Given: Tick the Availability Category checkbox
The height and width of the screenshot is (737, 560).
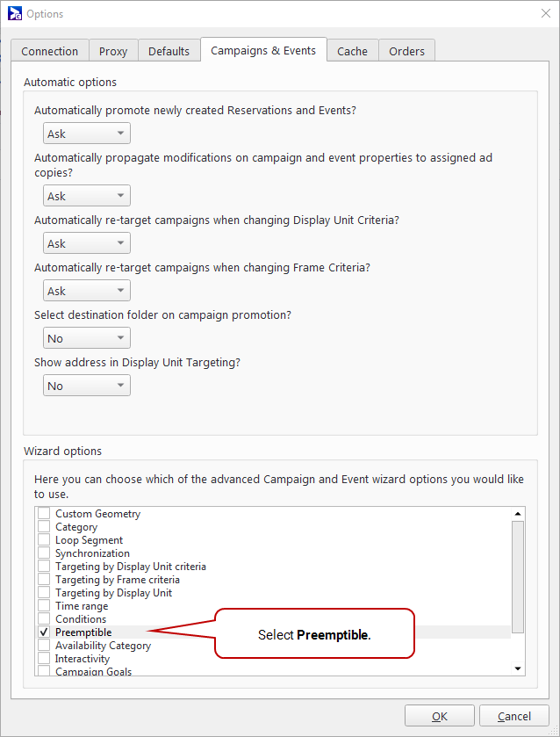Looking at the screenshot, I should pos(44,646).
